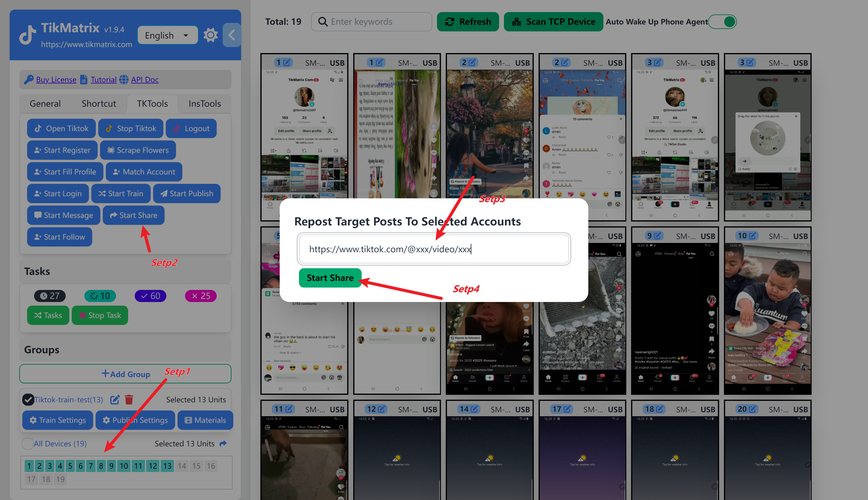Click Scrape Flowers
Viewport: 868px width, 500px height.
(x=138, y=150)
